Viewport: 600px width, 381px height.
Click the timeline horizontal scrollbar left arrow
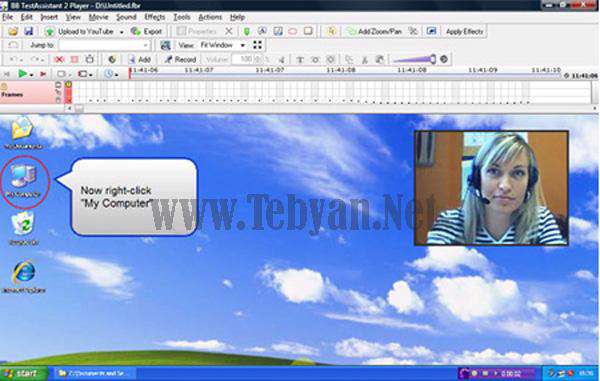[x=69, y=109]
